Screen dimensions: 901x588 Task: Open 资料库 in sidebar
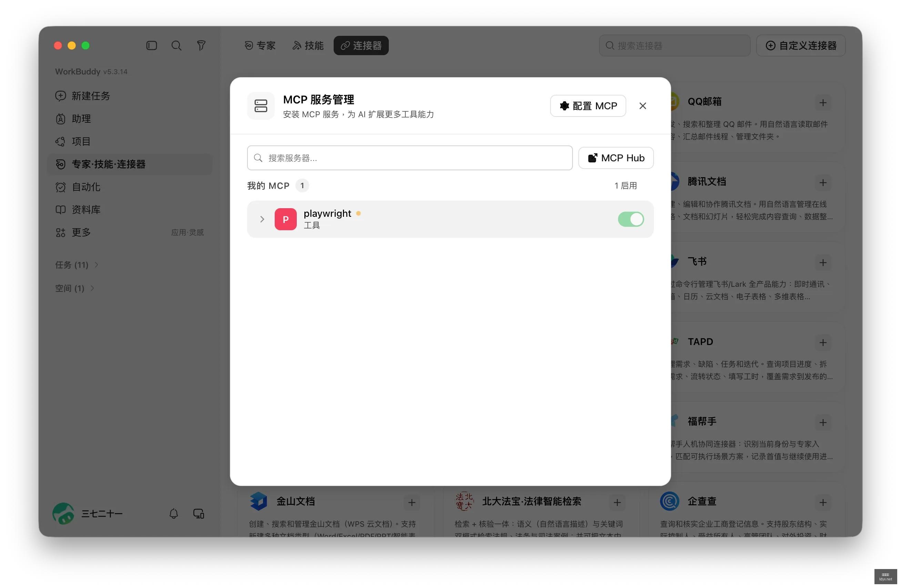click(x=130, y=210)
